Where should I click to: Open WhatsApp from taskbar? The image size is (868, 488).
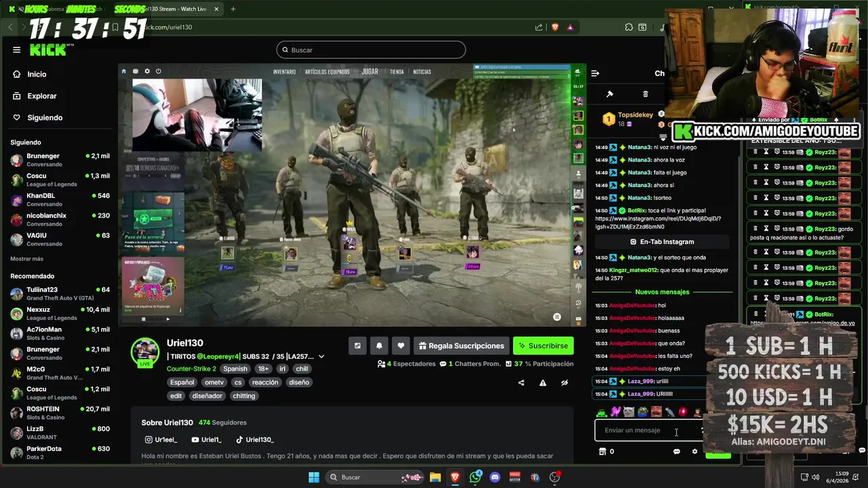(x=475, y=477)
